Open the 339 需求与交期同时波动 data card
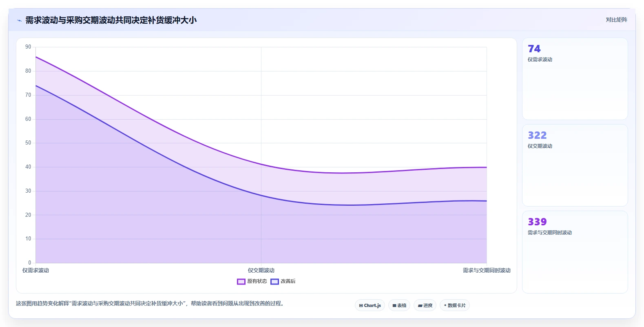This screenshot has height=327, width=644. pos(575,252)
